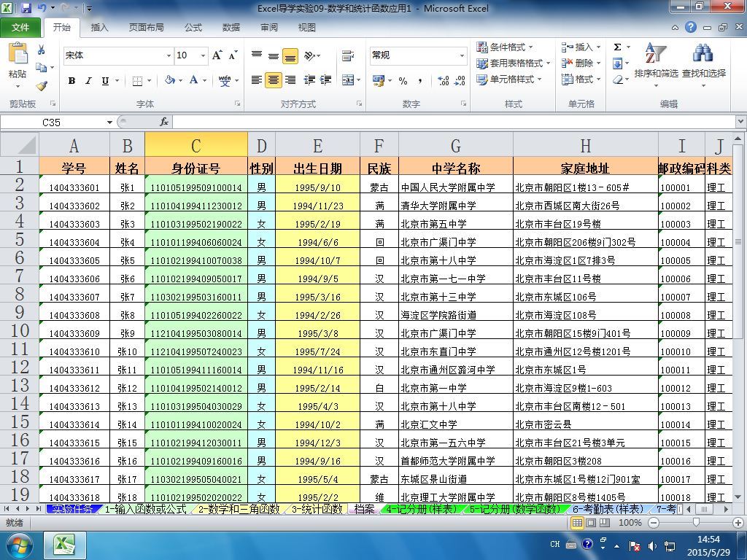
Task: Click the accounting number format icon
Action: tap(379, 80)
